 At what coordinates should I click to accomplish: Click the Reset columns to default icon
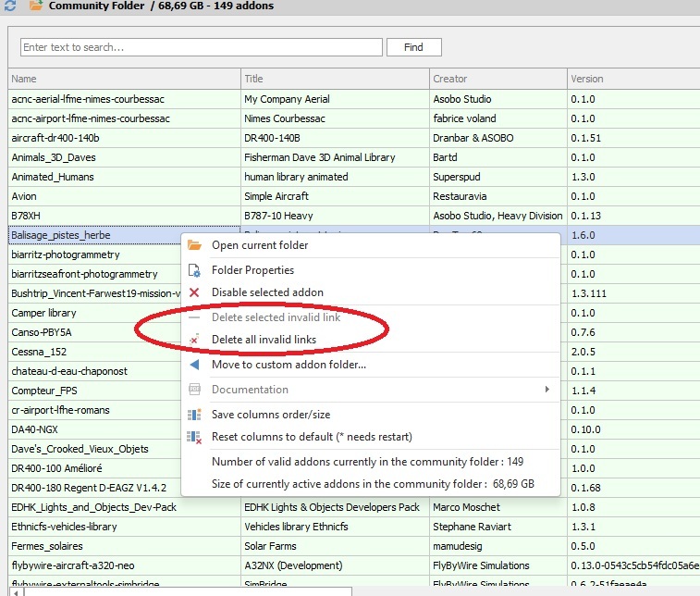(x=194, y=437)
